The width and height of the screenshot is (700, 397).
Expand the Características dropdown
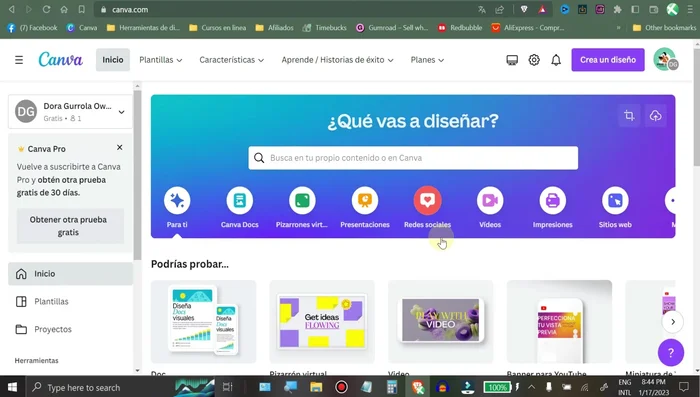pyautogui.click(x=231, y=60)
